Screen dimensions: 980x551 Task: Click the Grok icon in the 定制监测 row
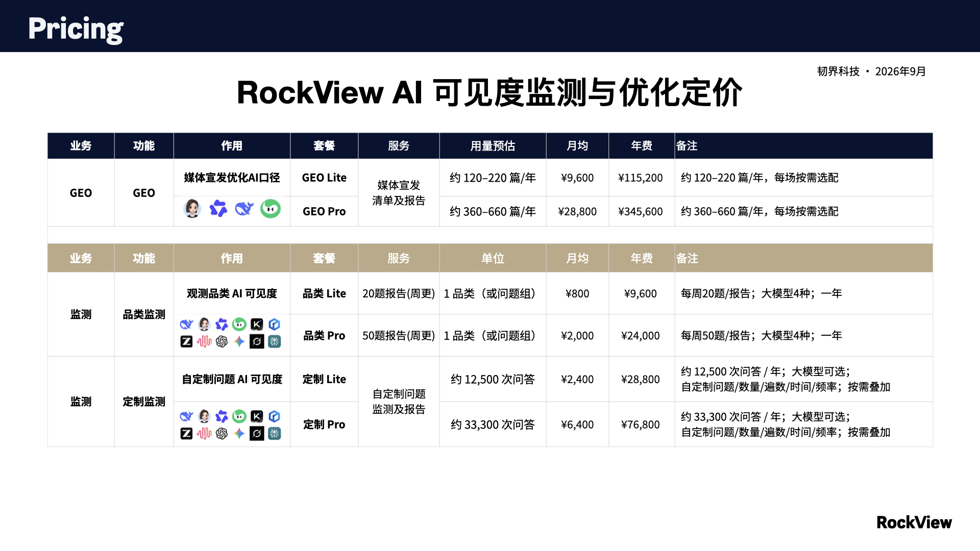point(257,434)
